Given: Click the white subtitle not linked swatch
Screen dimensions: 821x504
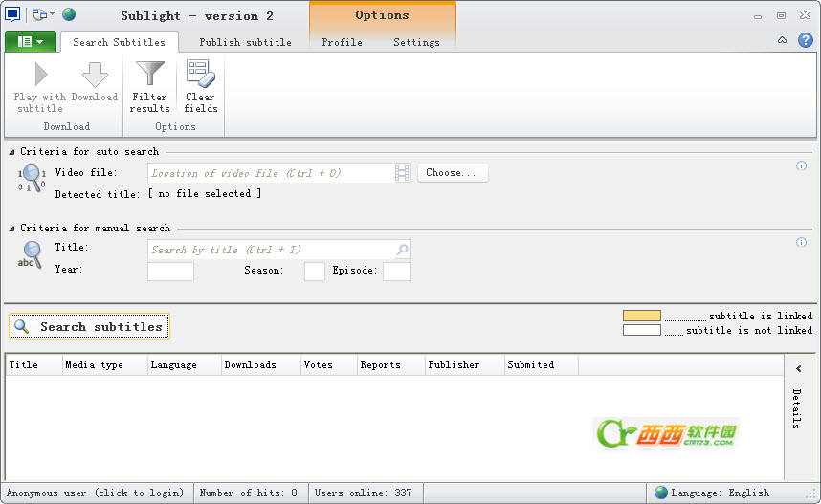Looking at the screenshot, I should [x=642, y=330].
